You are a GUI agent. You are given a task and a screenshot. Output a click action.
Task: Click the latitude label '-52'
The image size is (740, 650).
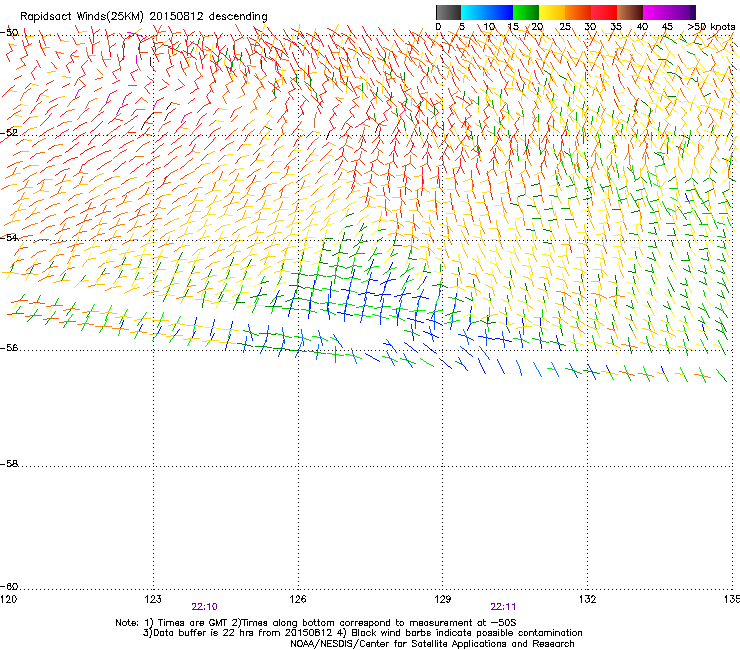pos(9,133)
